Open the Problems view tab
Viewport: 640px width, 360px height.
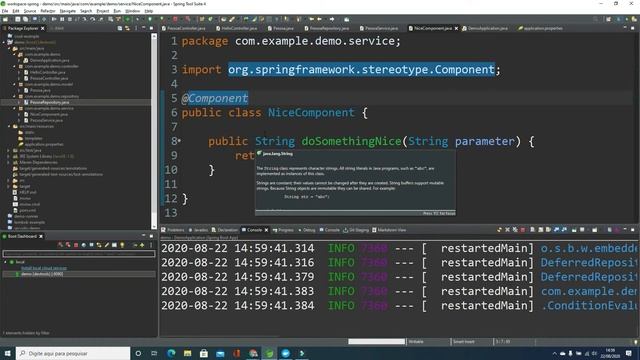(173, 230)
